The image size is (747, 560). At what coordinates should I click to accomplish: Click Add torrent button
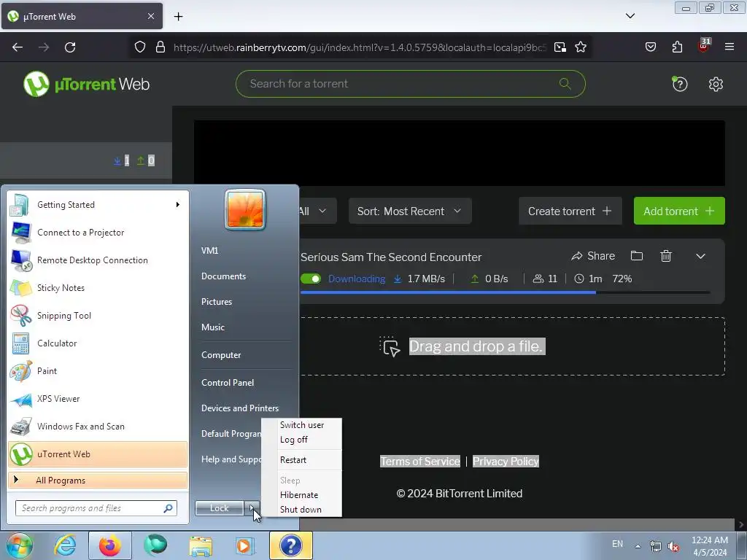(x=679, y=211)
